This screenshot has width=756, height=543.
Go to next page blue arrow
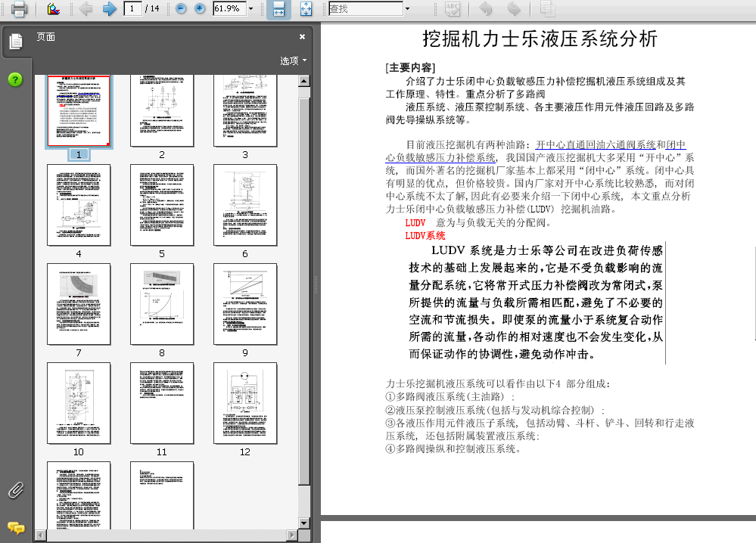pyautogui.click(x=110, y=8)
